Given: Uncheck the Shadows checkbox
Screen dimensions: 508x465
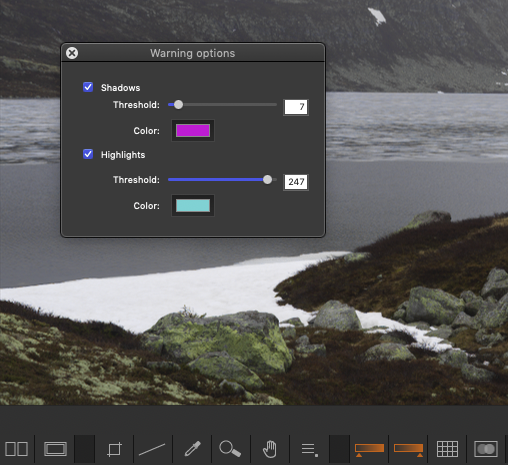Looking at the screenshot, I should 88,87.
